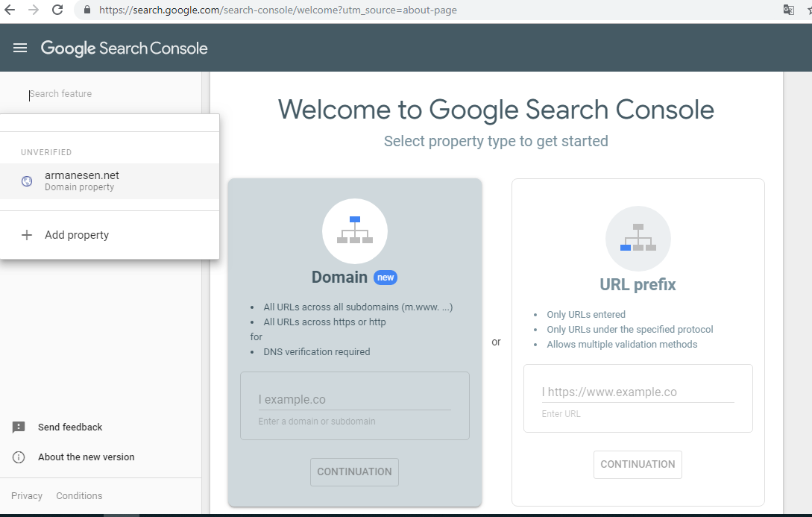Click 'Only URLs entered' bullet text
Screen dimensions: 812x517
click(x=586, y=314)
